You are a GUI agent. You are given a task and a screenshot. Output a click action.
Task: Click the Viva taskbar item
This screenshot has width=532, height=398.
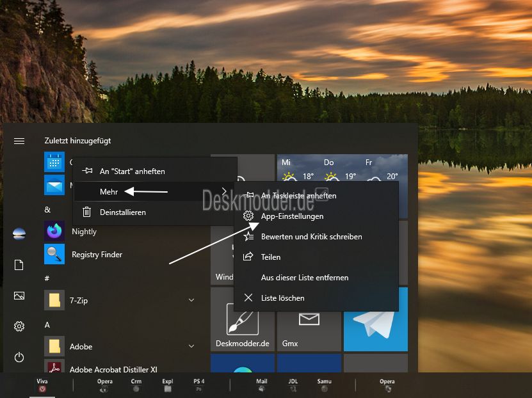[x=42, y=385]
